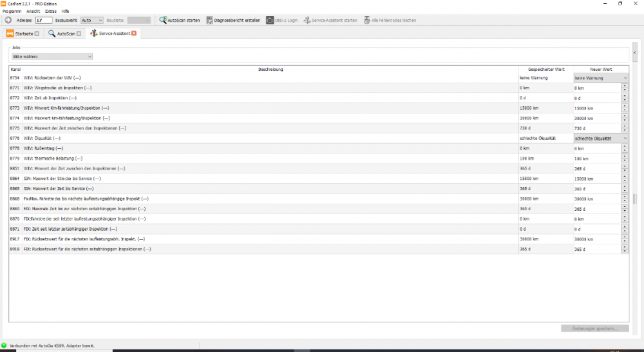Click the CarPort app icon in title bar
Screen dimensions: 644x352
3,3
